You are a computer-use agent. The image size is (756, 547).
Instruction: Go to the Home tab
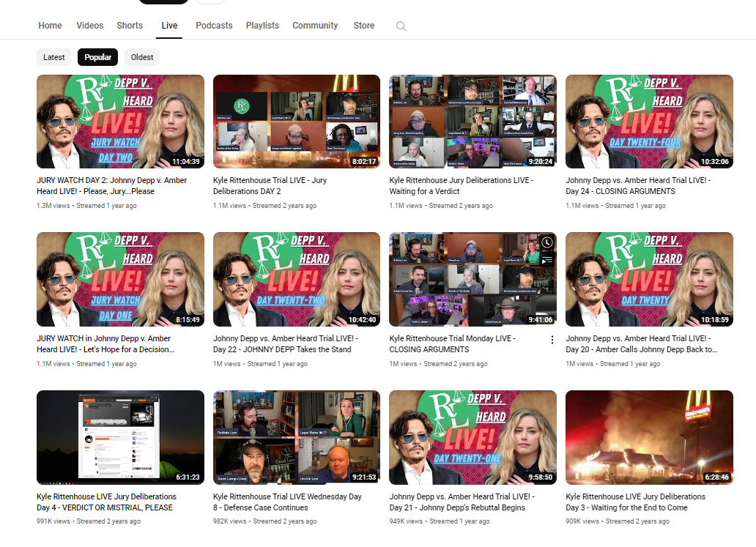coord(50,26)
